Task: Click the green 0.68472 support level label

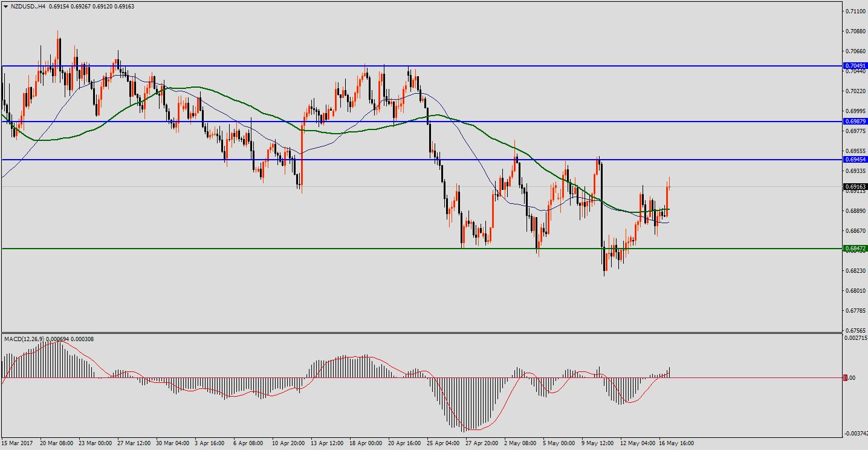Action: [855, 249]
